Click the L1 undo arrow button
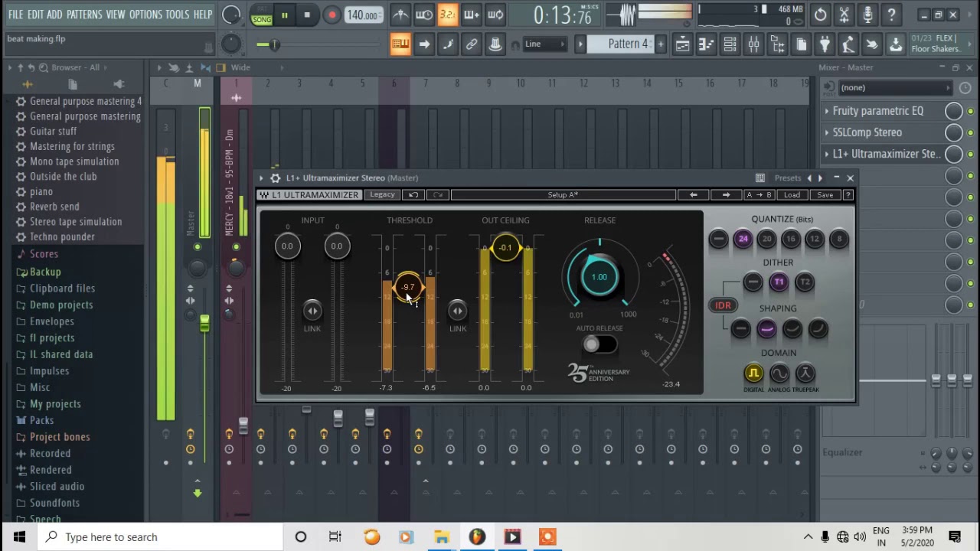980x551 pixels. tap(413, 195)
